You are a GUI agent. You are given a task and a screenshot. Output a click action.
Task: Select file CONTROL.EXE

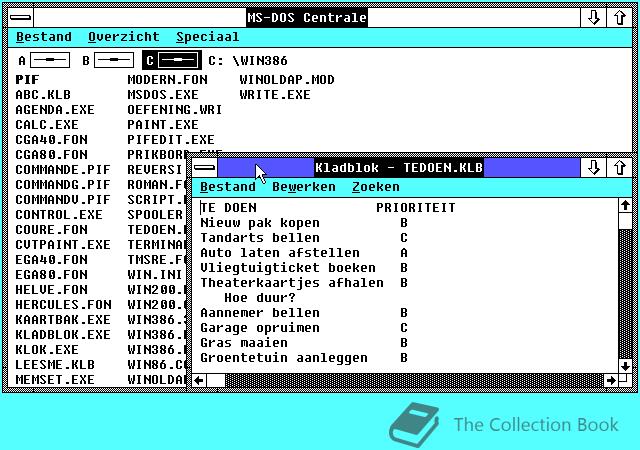tap(59, 215)
